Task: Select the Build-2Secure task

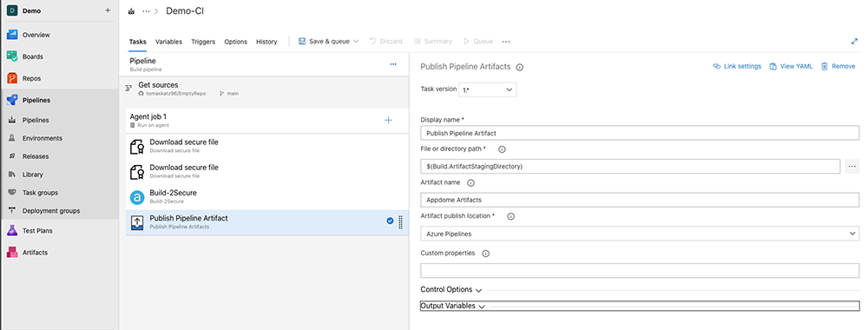Action: 267,196
